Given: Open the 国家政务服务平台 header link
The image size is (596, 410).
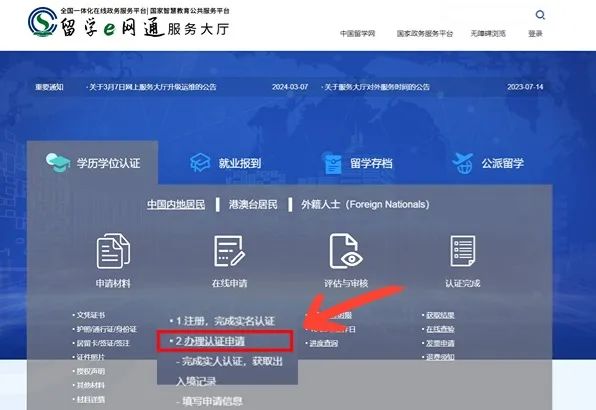Looking at the screenshot, I should pos(425,34).
